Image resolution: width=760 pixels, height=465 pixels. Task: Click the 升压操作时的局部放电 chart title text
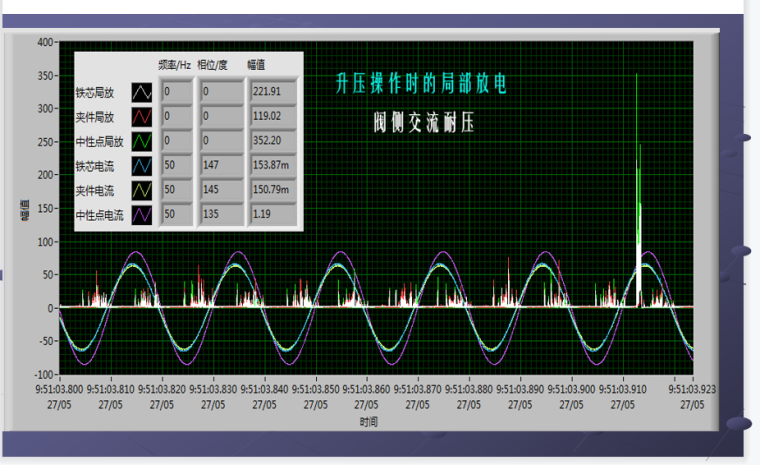pos(427,84)
